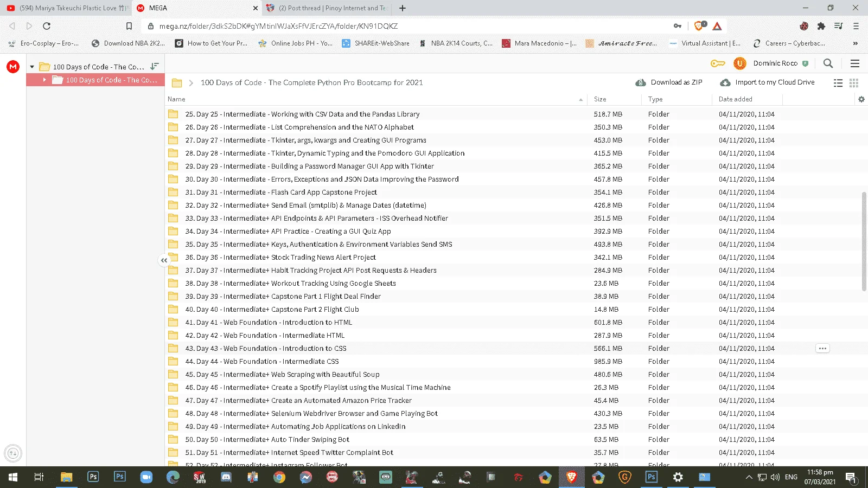
Task: Focus the browser address bar URL
Action: pyautogui.click(x=278, y=26)
